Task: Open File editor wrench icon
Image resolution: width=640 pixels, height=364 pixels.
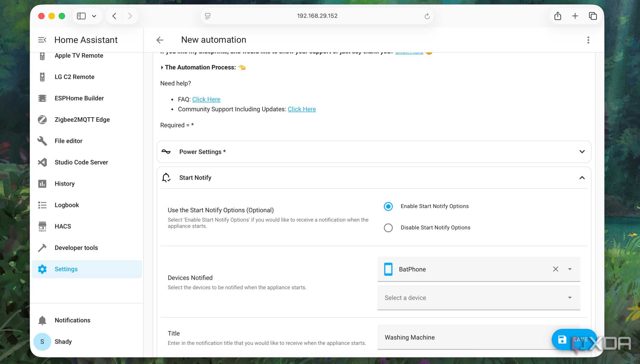Action: tap(42, 141)
